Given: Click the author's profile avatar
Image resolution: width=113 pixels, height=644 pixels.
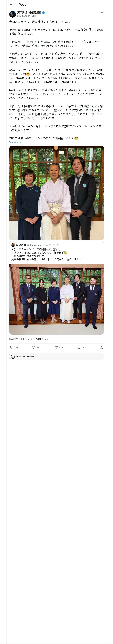Looking at the screenshot, I should (13, 14).
